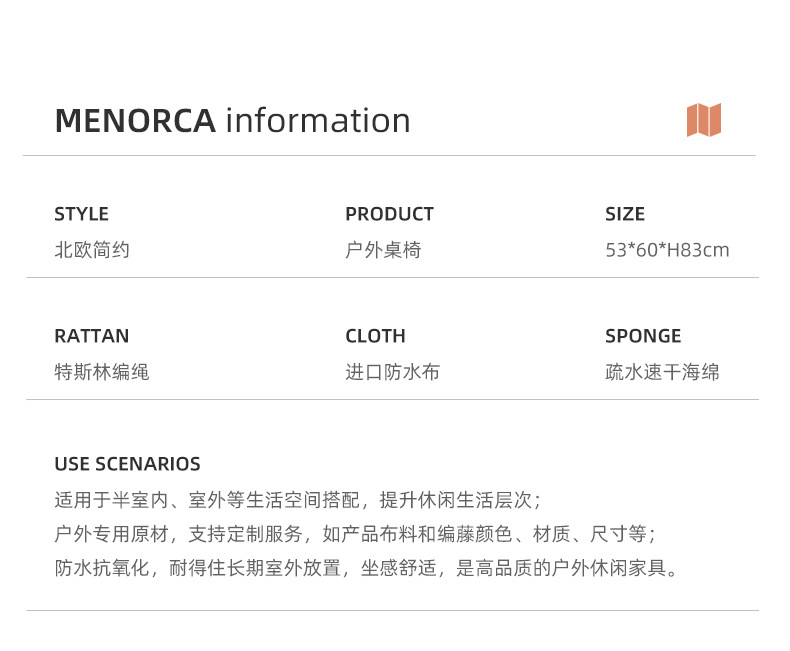790x651 pixels.
Task: Click the 户外桌椅 product value
Action: tap(383, 250)
